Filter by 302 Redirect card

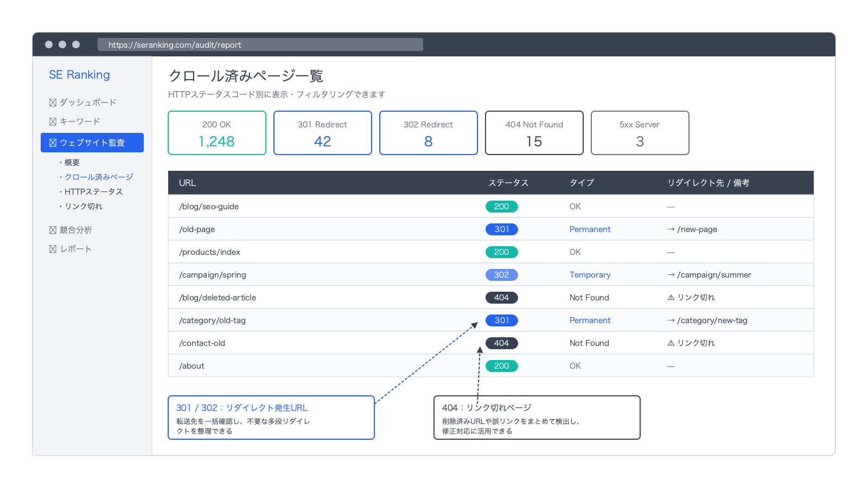tap(429, 133)
